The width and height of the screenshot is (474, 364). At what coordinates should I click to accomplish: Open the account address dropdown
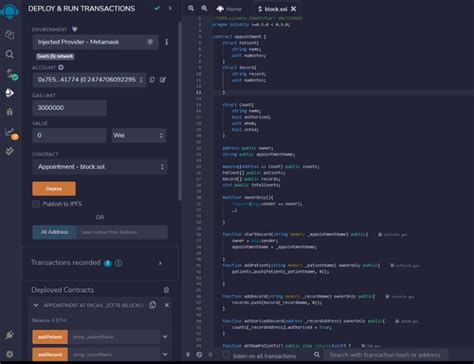89,80
